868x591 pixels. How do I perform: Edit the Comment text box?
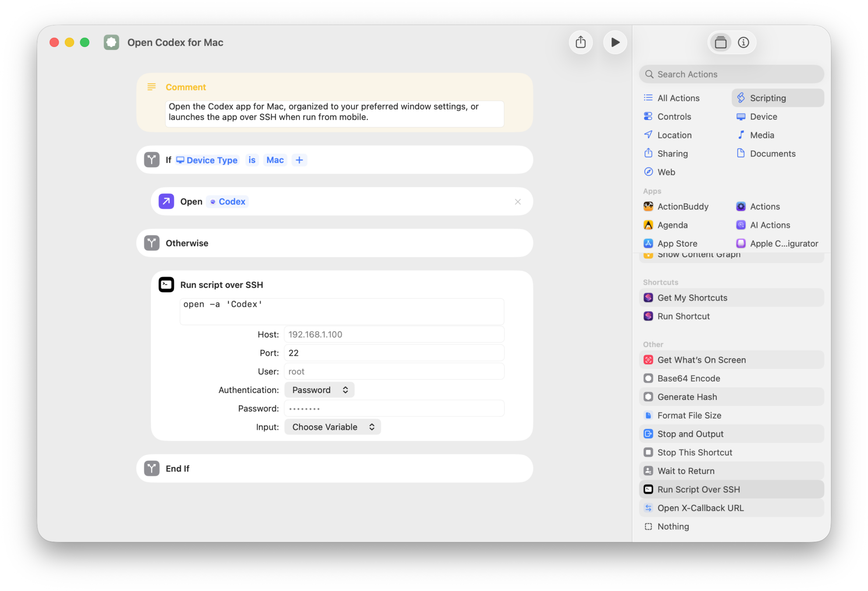pos(334,114)
